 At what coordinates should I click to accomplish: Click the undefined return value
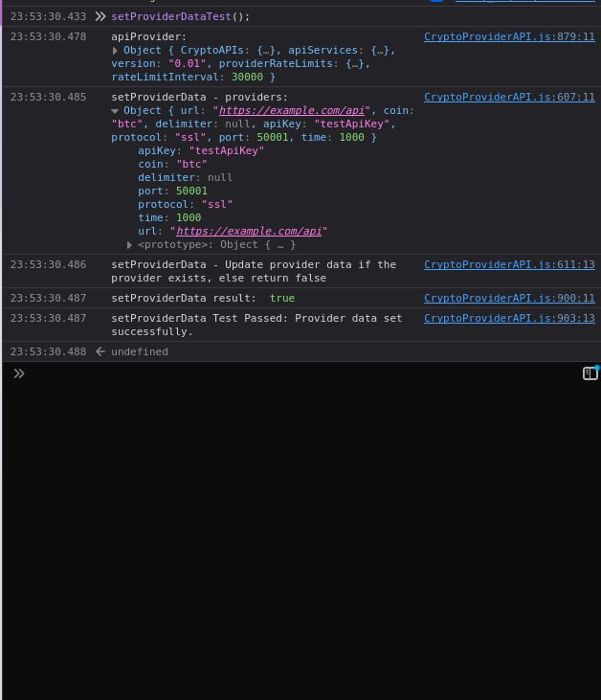140,351
